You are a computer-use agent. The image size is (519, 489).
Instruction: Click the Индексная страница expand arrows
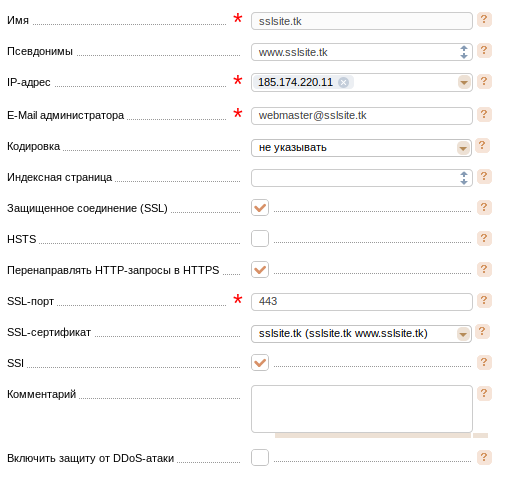pyautogui.click(x=464, y=178)
